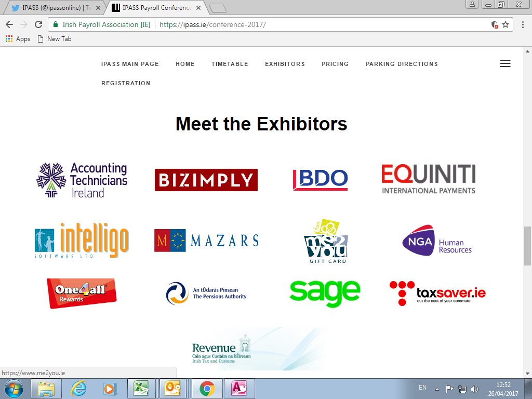Viewport: 532px width, 399px height.
Task: Open the REGISTRATION menu item
Action: point(126,83)
